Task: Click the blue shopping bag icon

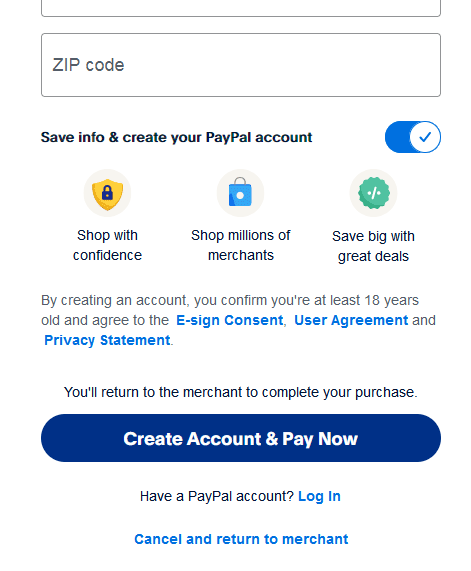Action: [x=240, y=192]
